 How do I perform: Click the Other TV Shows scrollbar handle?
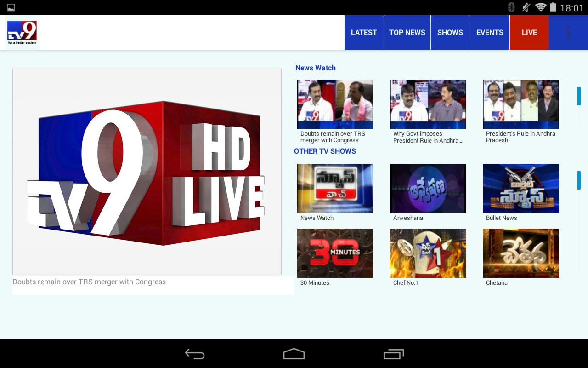point(579,180)
